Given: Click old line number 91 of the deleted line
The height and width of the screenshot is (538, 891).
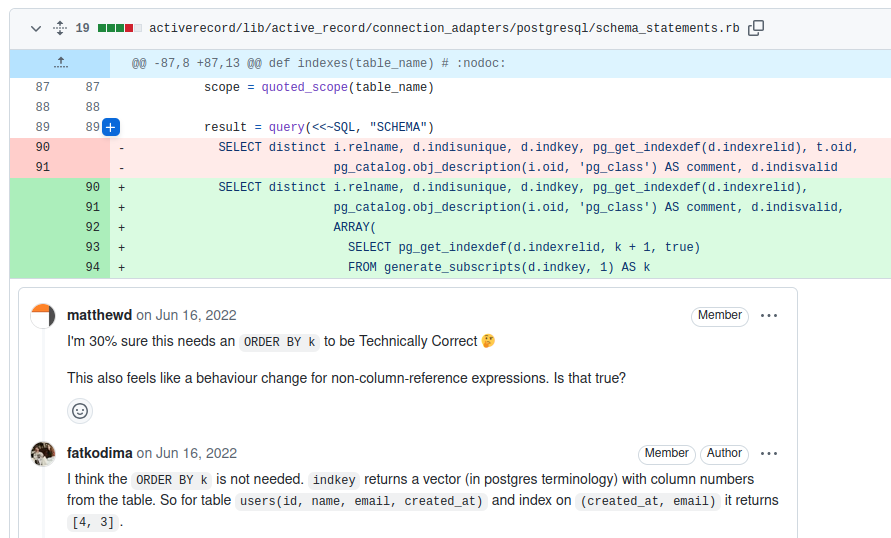Looking at the screenshot, I should point(43,167).
